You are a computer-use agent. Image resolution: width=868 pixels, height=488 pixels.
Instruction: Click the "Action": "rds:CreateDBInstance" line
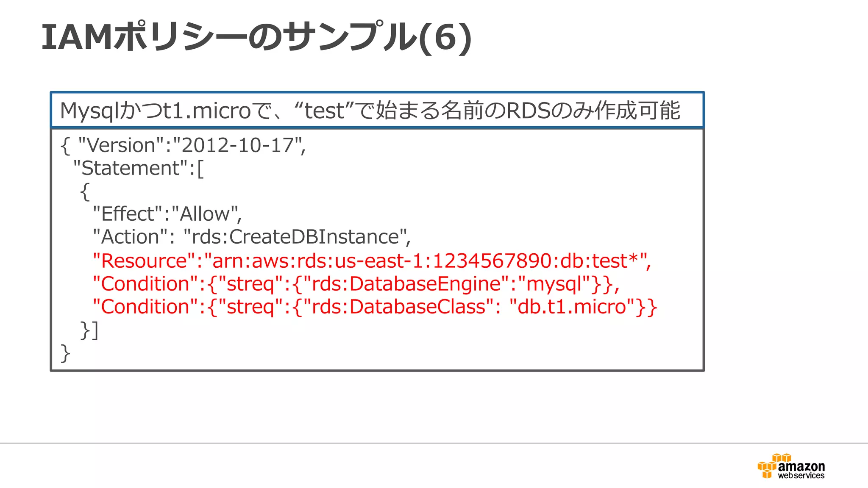[251, 237]
